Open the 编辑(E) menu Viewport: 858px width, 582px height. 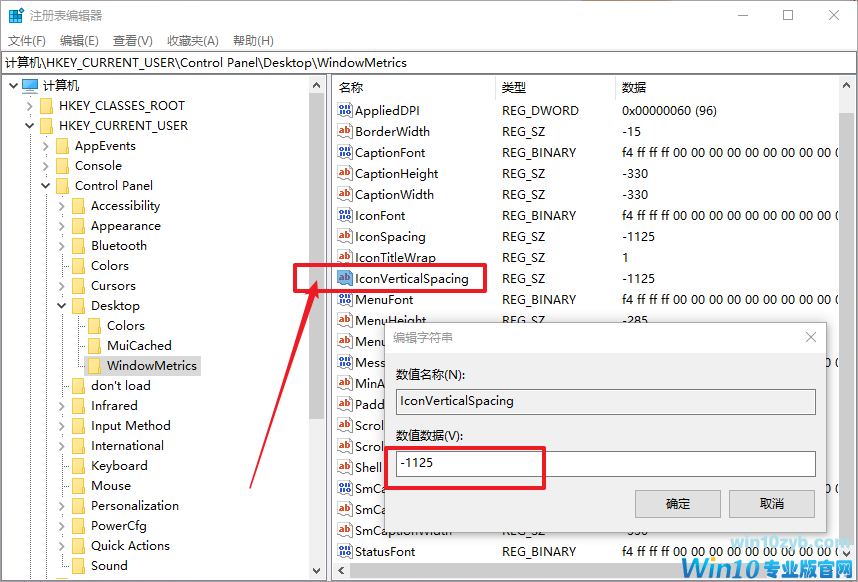tap(79, 40)
